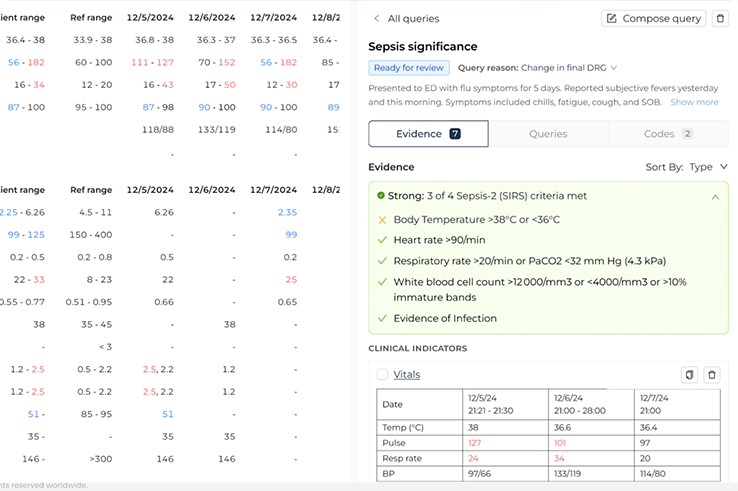Select the Evidence tab
The width and height of the screenshot is (738, 491).
tap(428, 134)
